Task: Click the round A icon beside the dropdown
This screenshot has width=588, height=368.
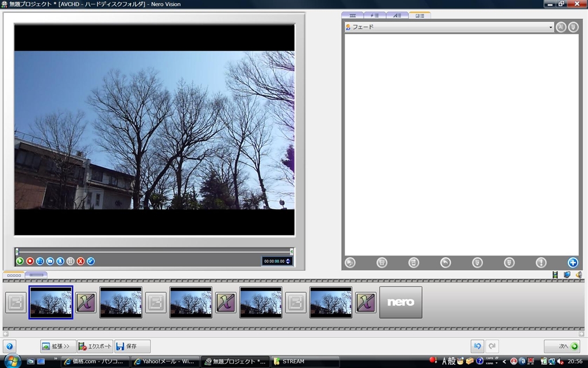Action: [x=561, y=27]
